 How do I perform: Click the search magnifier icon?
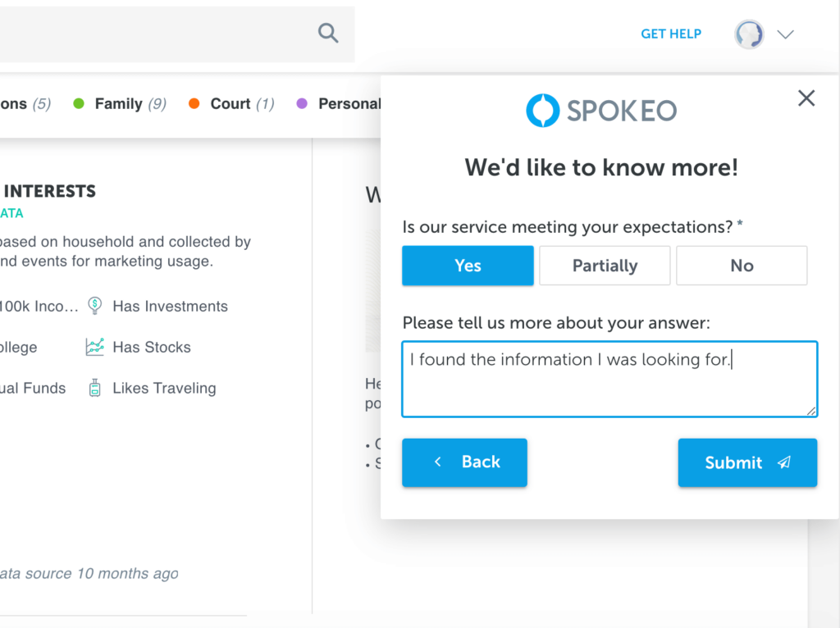pos(327,33)
